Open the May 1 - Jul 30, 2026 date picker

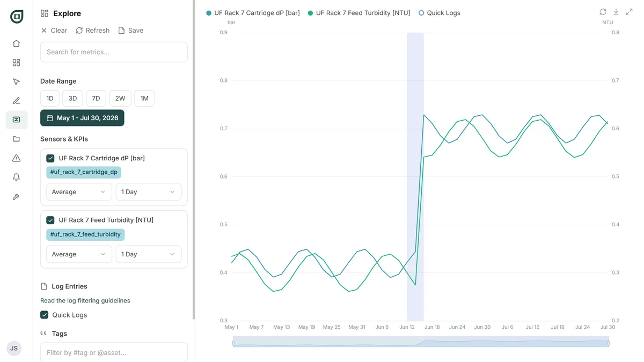[x=82, y=118]
